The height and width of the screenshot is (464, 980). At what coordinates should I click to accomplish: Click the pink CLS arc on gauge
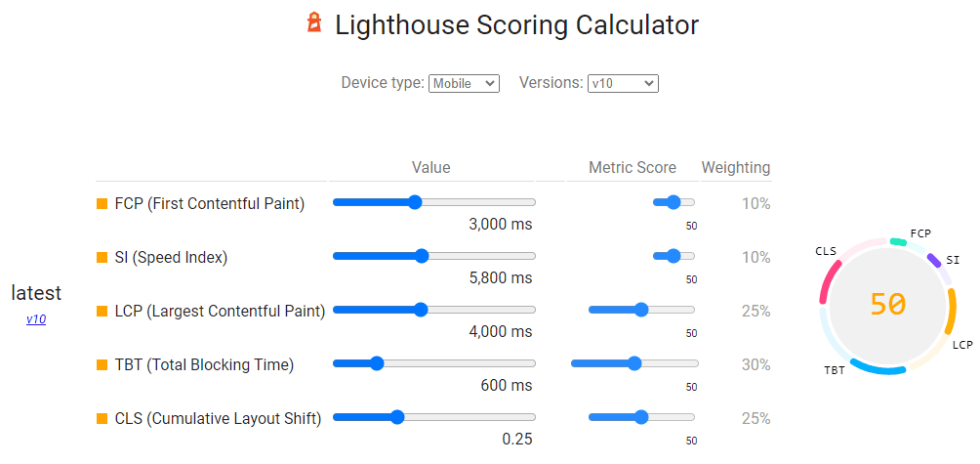(x=830, y=281)
